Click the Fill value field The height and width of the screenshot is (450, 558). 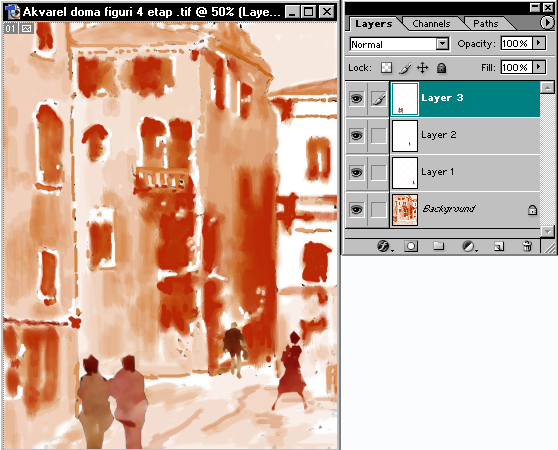point(516,67)
